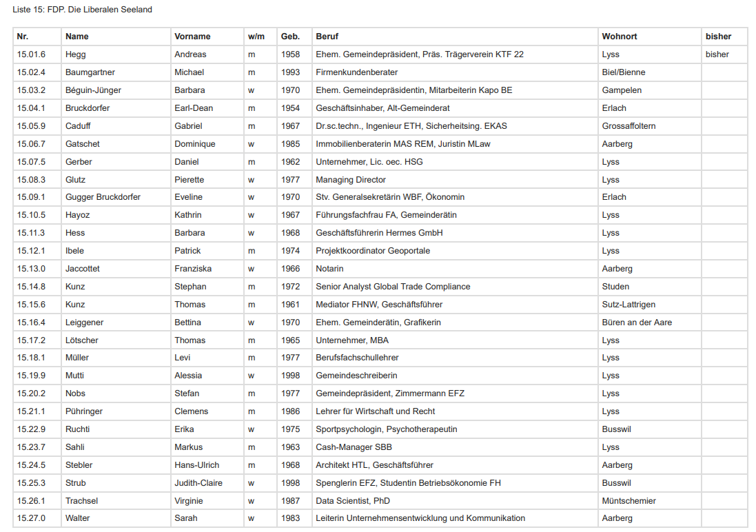Select the first name 'Judith-Claire'
Screen dimensions: 756x532
(x=198, y=483)
